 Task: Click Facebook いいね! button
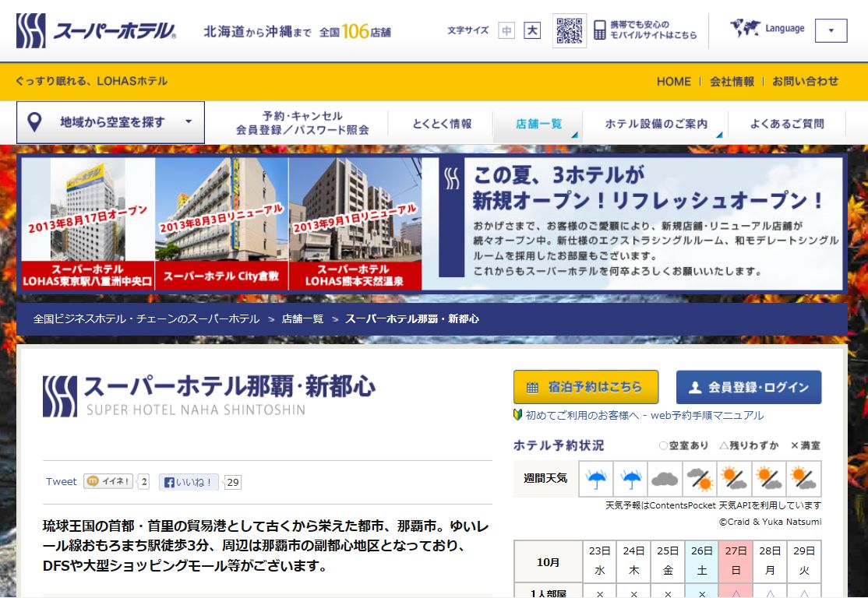coord(189,482)
